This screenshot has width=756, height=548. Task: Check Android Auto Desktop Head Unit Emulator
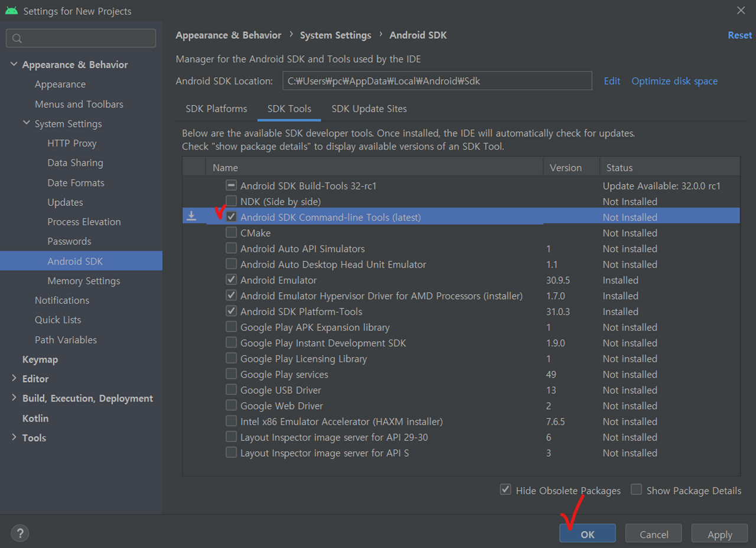232,264
